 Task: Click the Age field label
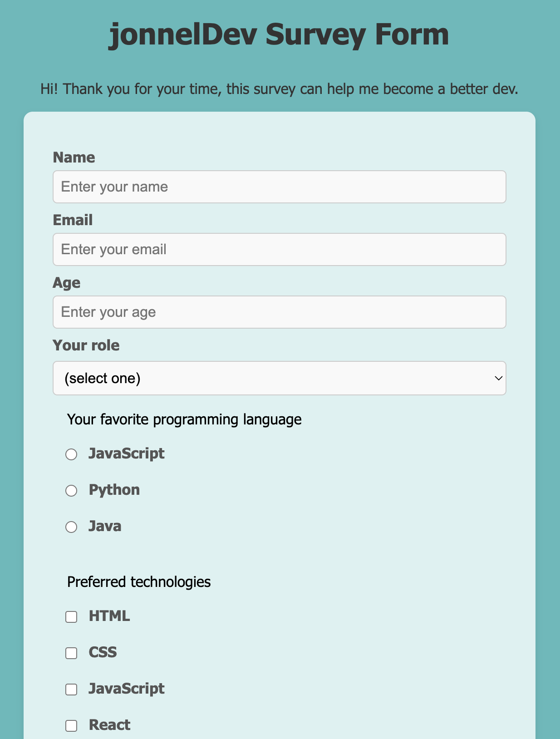tap(67, 283)
